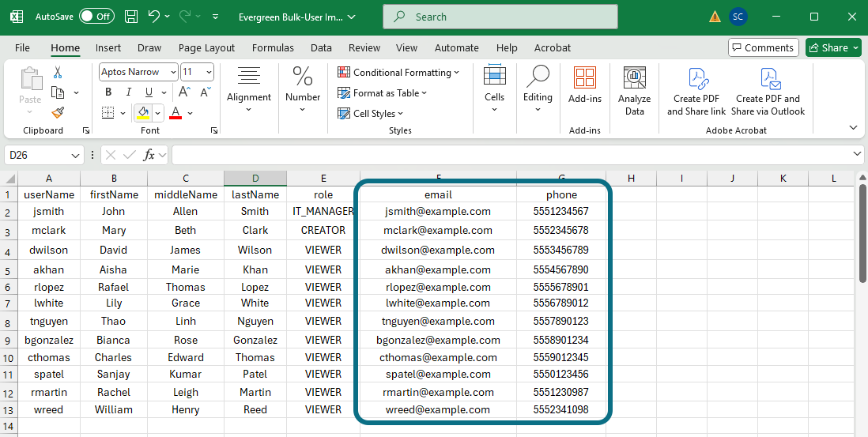Viewport: 868px width, 437px height.
Task: Open the fill color dropdown arrow
Action: pyautogui.click(x=158, y=113)
